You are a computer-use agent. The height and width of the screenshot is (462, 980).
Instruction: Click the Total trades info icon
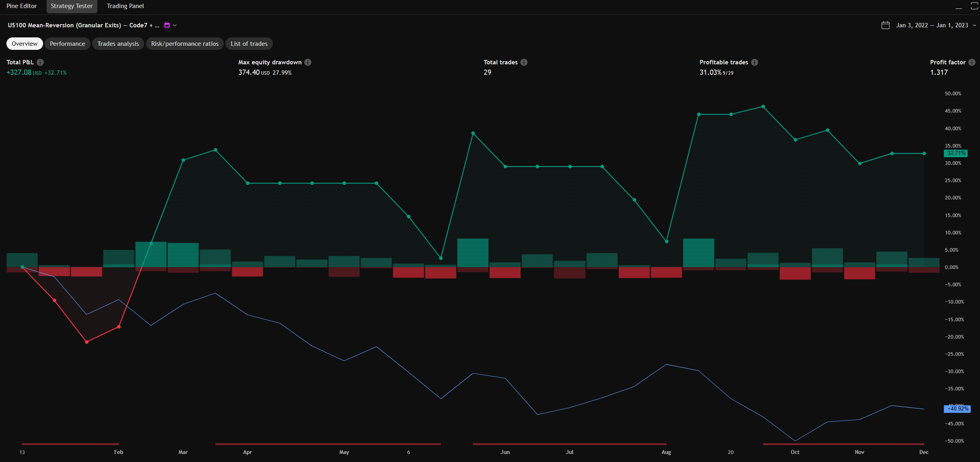pos(524,62)
